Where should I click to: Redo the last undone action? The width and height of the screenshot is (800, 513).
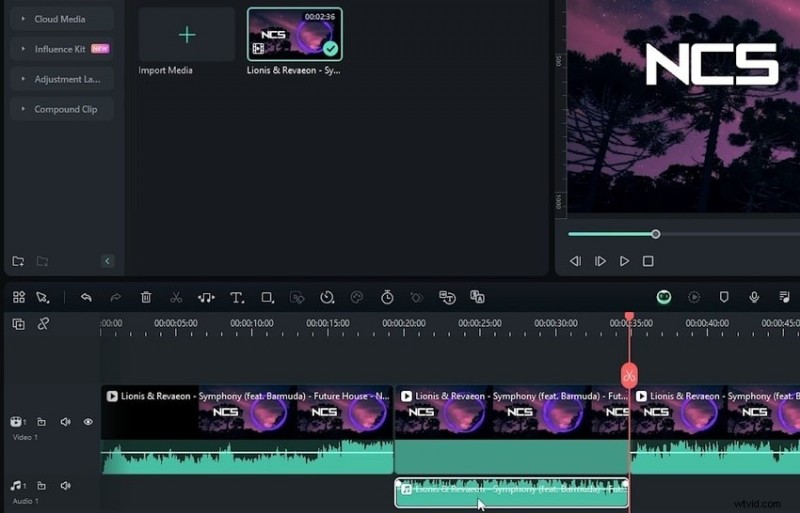pos(116,297)
